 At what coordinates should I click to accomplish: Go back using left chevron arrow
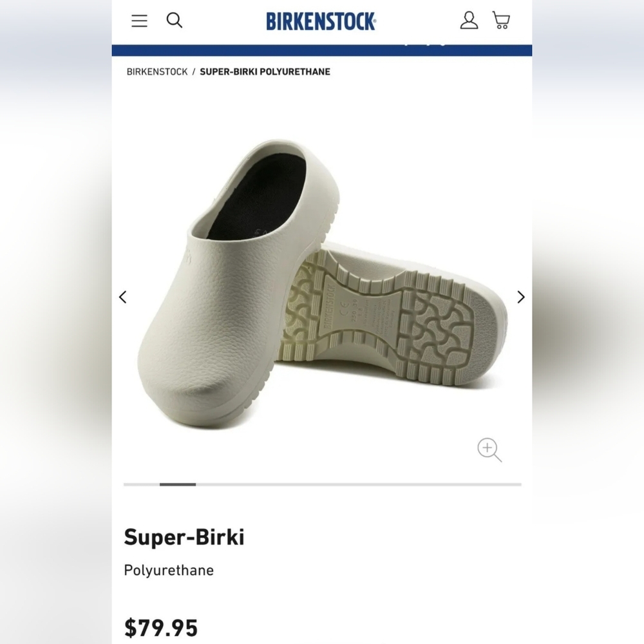point(123,297)
